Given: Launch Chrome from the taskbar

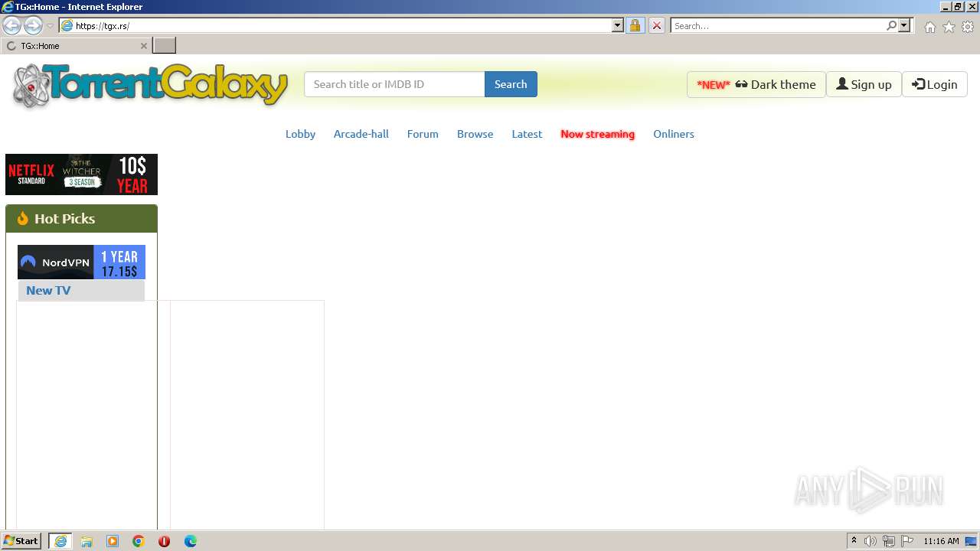Looking at the screenshot, I should (x=139, y=541).
